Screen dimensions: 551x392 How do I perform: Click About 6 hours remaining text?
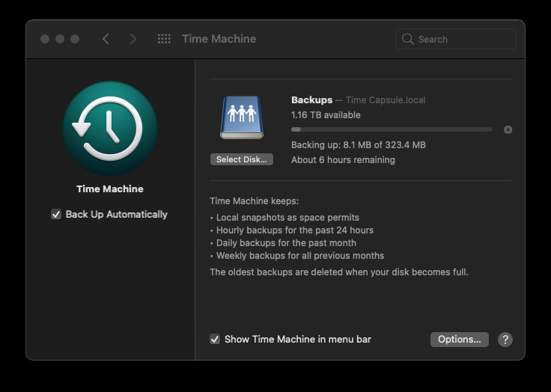pos(343,160)
